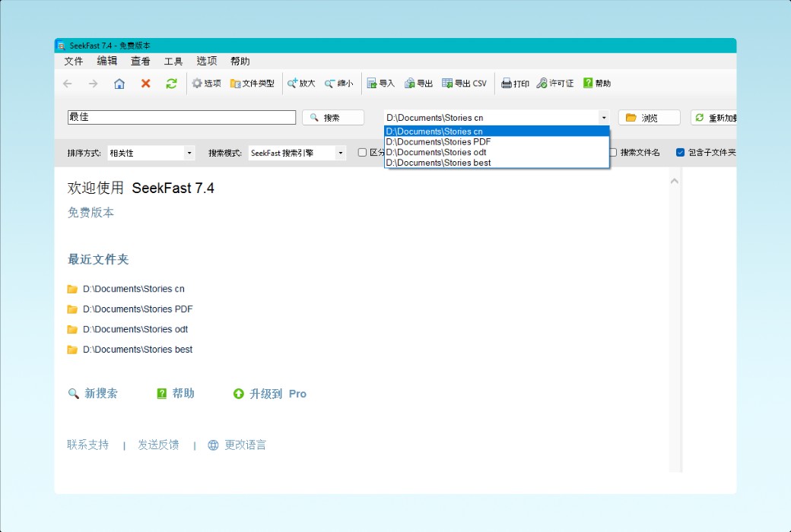Open the 选项 menu in menu bar
The height and width of the screenshot is (532, 791).
point(206,61)
